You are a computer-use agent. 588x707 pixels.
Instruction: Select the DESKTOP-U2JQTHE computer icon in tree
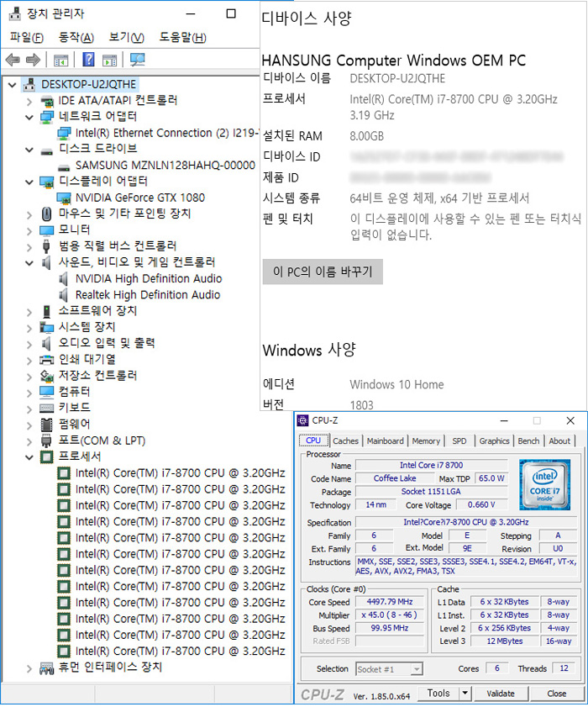pyautogui.click(x=29, y=84)
